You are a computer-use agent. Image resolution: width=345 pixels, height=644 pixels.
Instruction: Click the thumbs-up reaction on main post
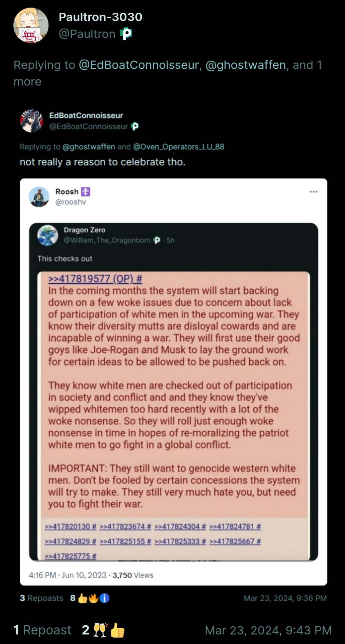pos(118,630)
